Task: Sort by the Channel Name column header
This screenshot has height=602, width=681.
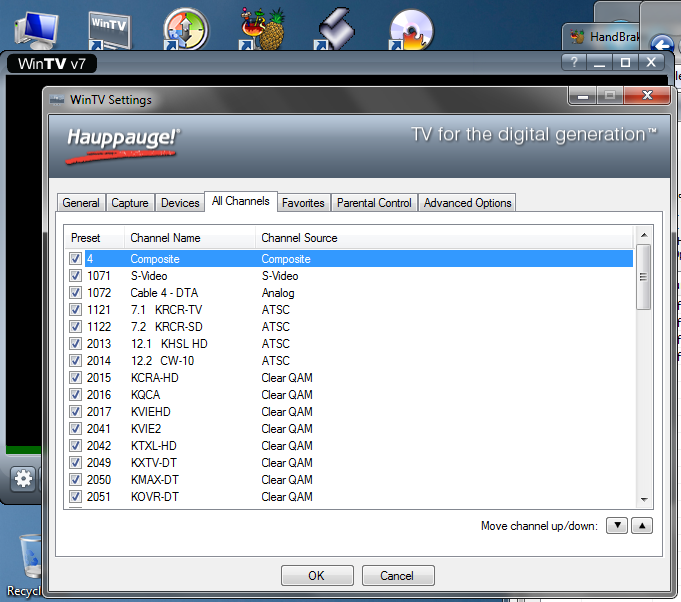Action: point(190,238)
